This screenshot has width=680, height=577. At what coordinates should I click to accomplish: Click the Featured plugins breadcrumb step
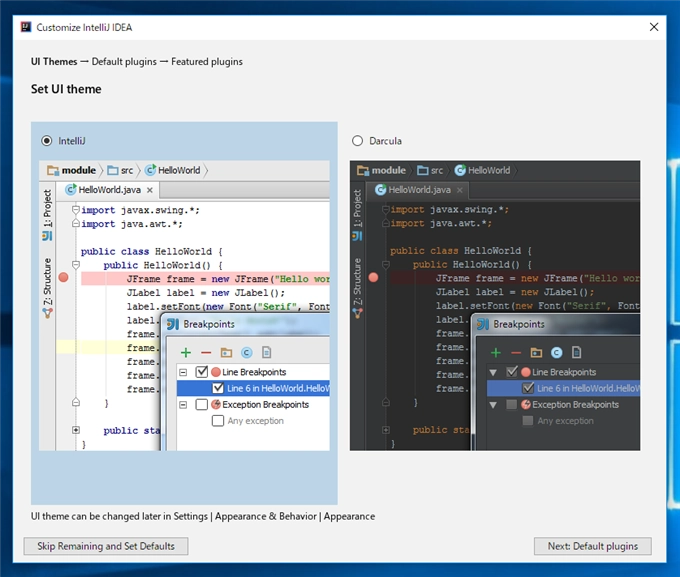pos(207,62)
